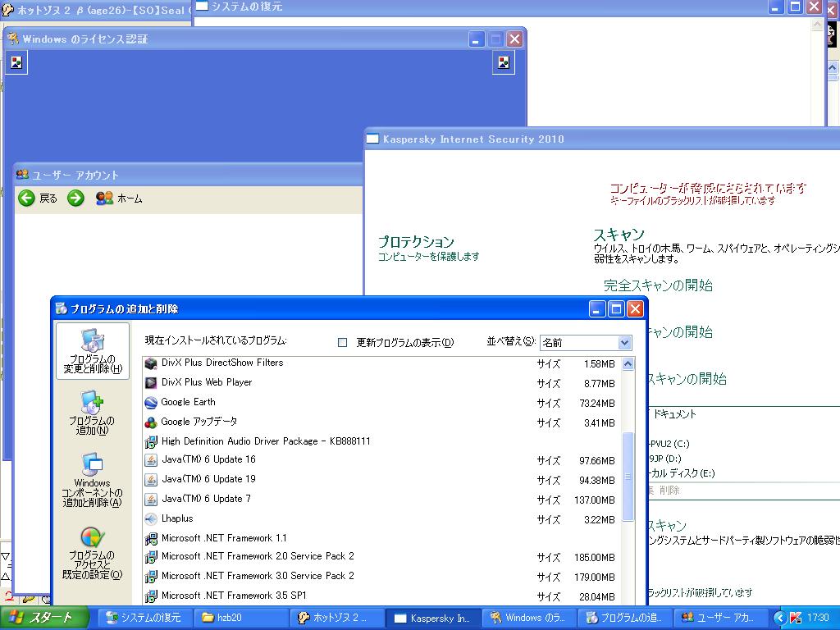Click the .NET Framework 3.0 Service Pack 2 icon

[x=151, y=577]
